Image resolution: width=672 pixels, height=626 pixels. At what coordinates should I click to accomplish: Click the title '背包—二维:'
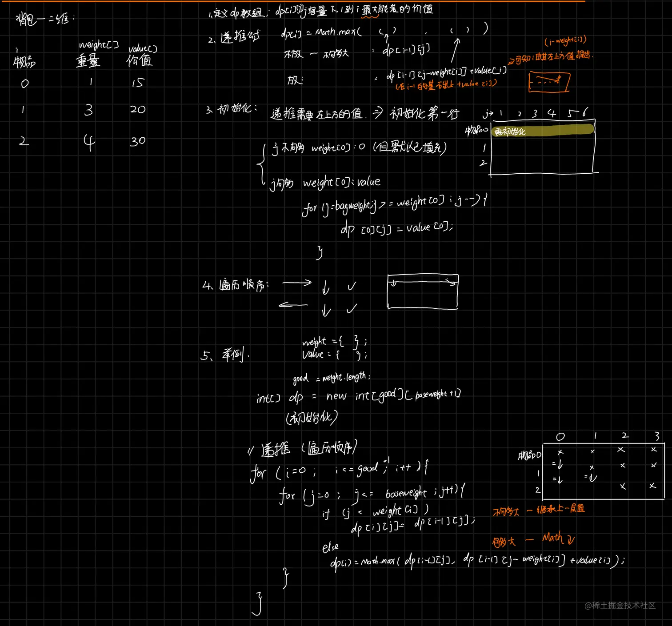coord(45,19)
